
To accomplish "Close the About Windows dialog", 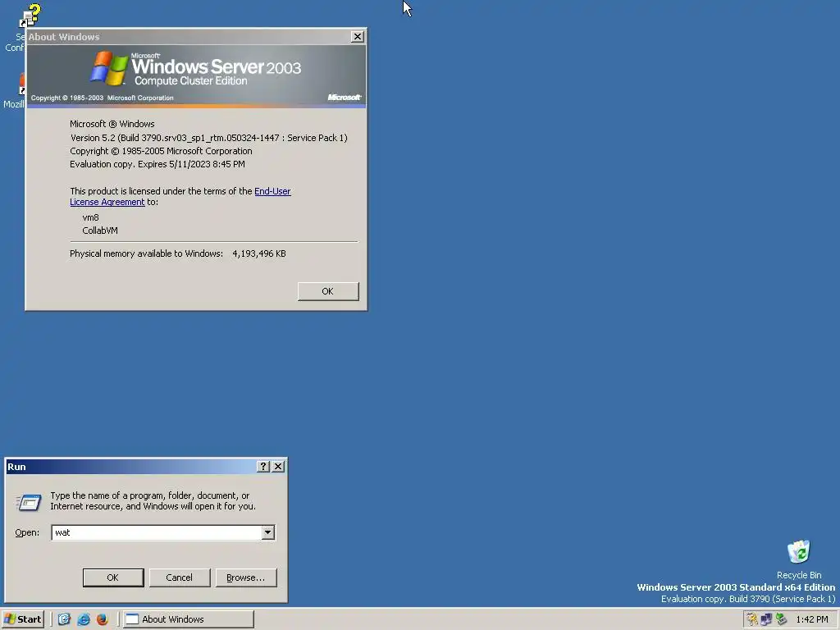I will (358, 36).
